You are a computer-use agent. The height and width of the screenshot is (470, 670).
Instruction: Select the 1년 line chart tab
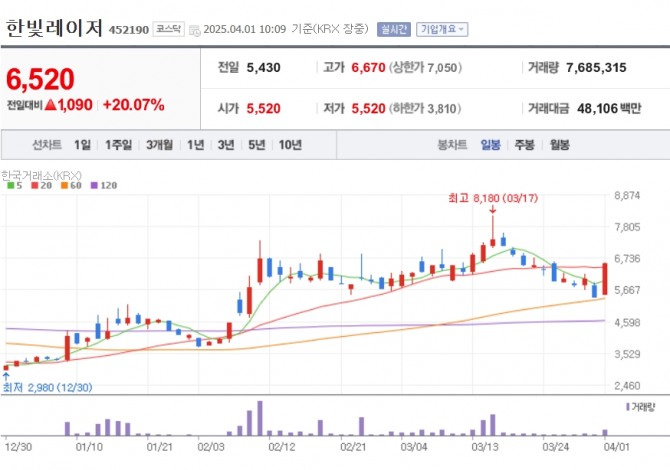[x=195, y=145]
